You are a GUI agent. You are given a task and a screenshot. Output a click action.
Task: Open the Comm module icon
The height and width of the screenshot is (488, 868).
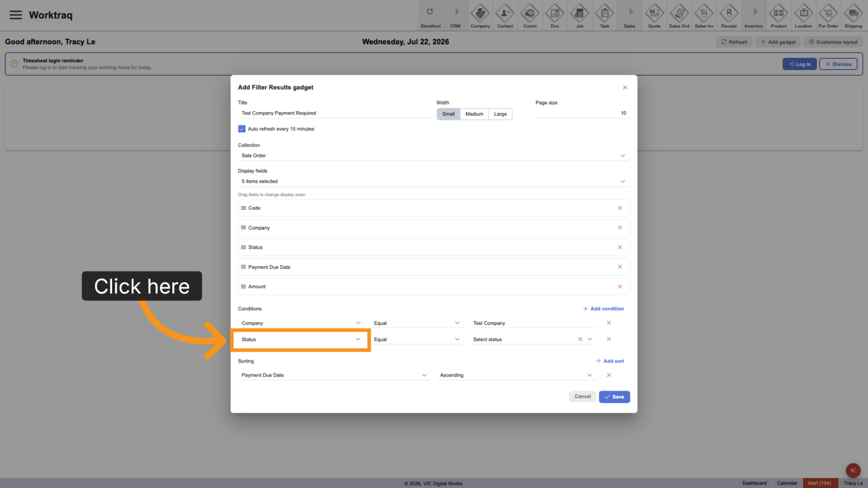[x=530, y=15]
